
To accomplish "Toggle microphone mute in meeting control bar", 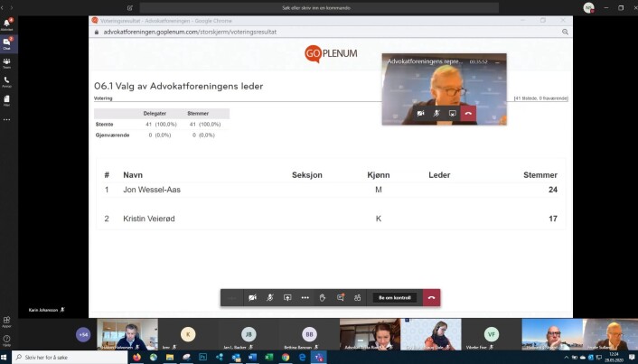I will (270, 298).
